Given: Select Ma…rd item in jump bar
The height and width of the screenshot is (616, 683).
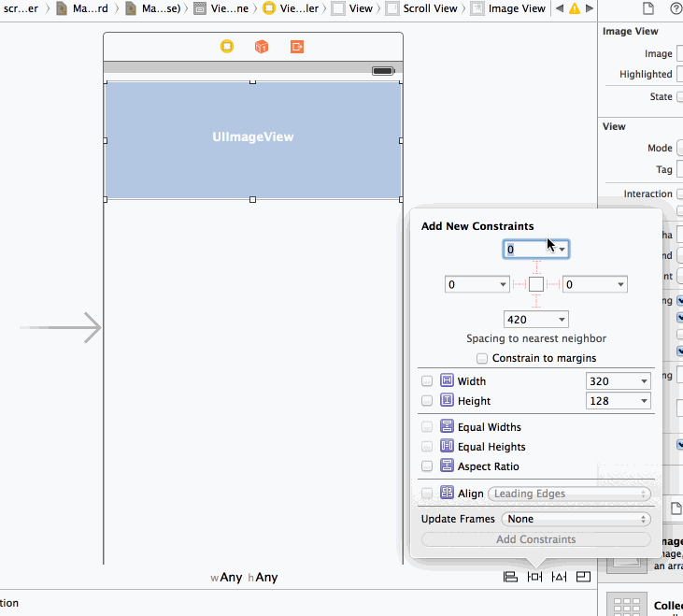Looking at the screenshot, I should point(82,8).
